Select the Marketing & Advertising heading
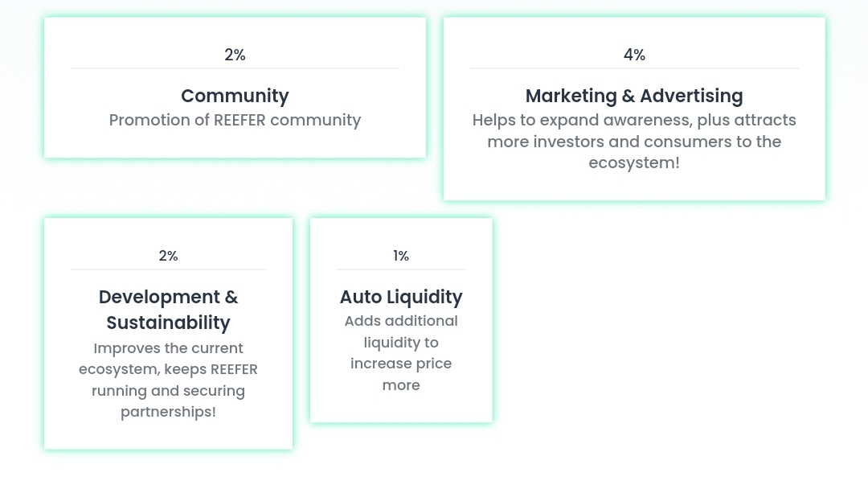 [634, 96]
